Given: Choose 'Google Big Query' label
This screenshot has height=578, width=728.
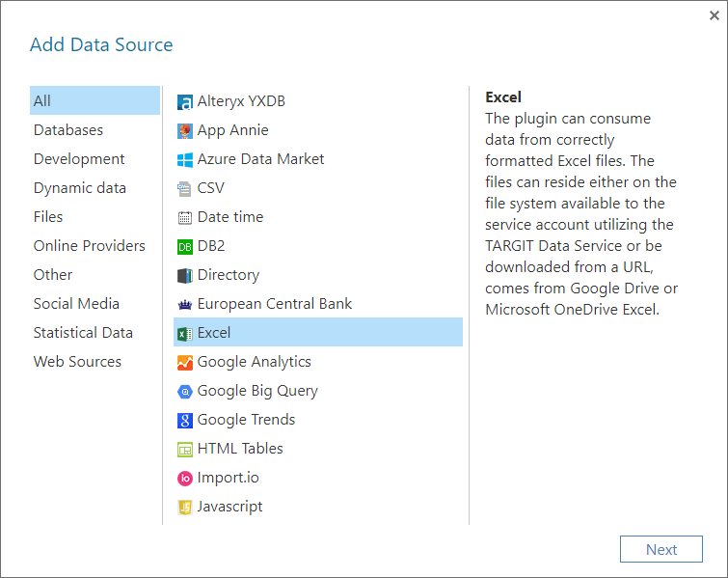Looking at the screenshot, I should click(x=257, y=390).
